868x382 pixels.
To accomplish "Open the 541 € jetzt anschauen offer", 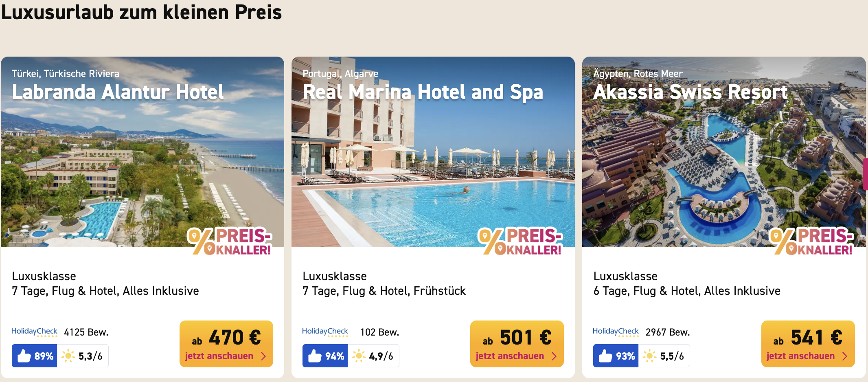I will coord(808,344).
